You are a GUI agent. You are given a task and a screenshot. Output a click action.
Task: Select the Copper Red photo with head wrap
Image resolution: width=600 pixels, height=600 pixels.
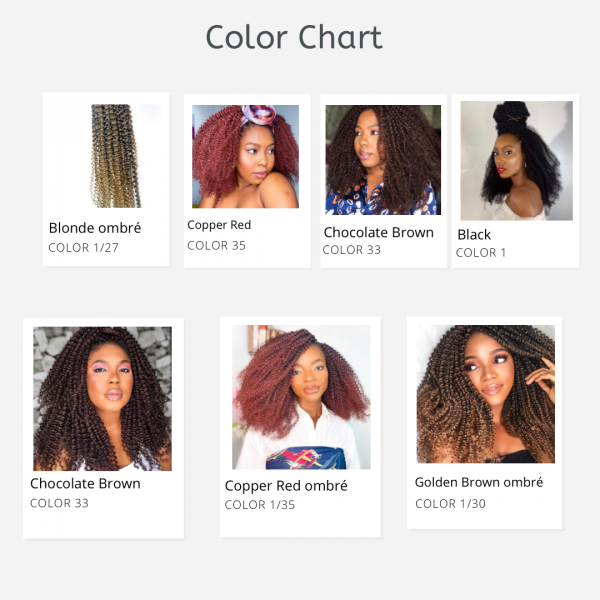point(245,157)
